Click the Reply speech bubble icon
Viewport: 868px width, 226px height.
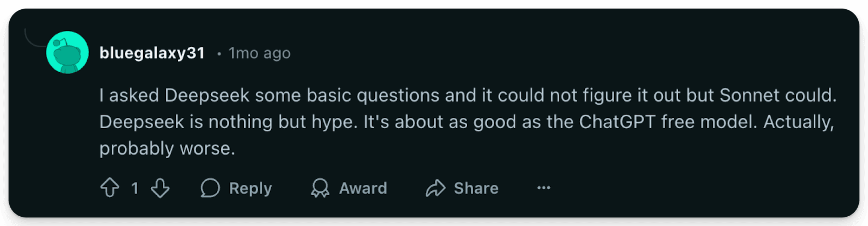(x=210, y=188)
